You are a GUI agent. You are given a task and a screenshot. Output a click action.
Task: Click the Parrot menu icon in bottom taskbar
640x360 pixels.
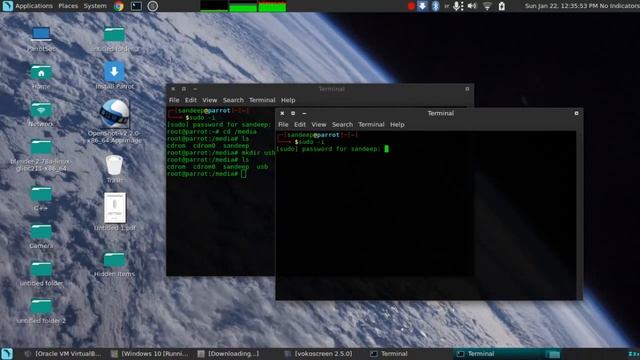point(7,353)
